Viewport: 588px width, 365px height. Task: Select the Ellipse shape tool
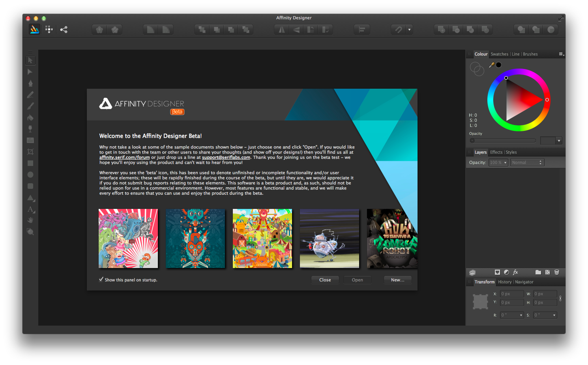[30, 175]
